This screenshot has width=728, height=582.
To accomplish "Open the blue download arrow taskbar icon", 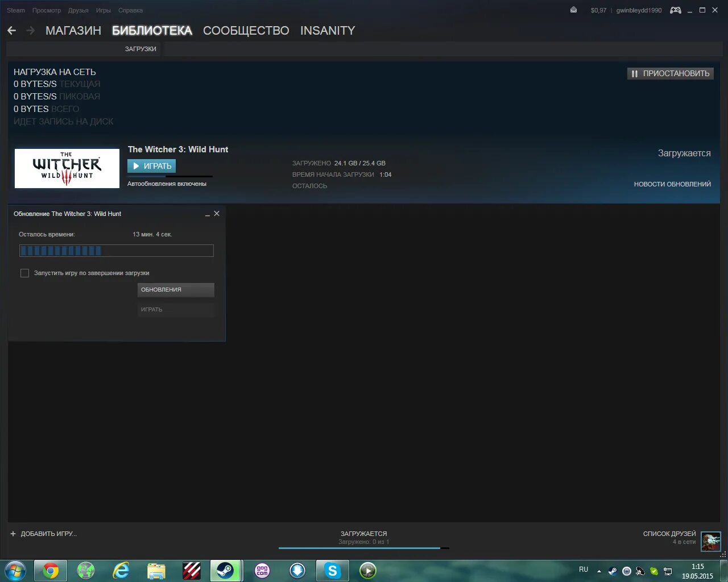I will (x=297, y=571).
